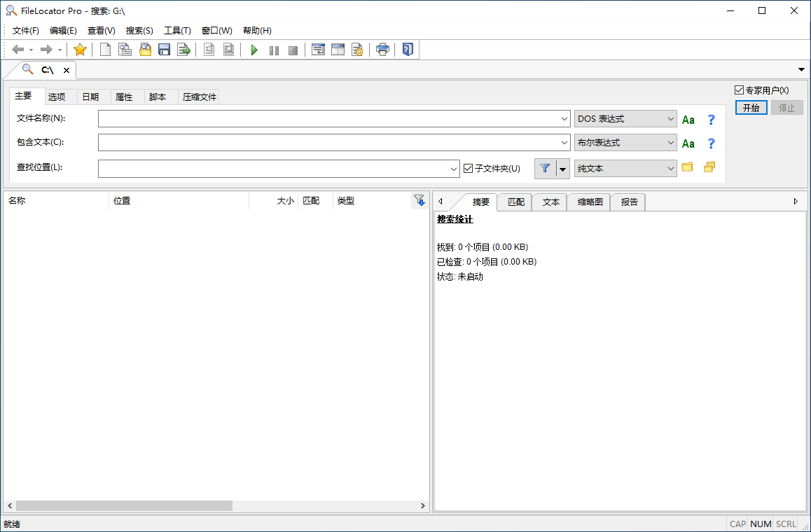Expand the look-in location history dropdown arrow
811x532 pixels.
pyautogui.click(x=454, y=169)
